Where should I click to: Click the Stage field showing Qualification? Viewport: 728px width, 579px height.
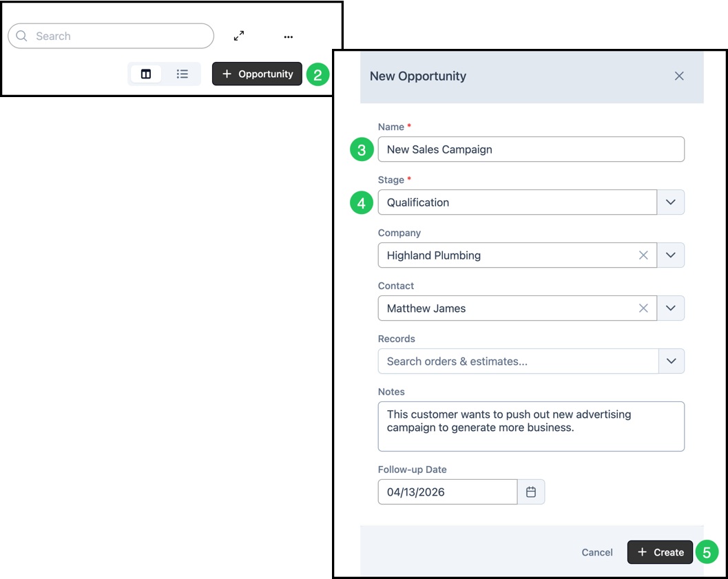517,202
